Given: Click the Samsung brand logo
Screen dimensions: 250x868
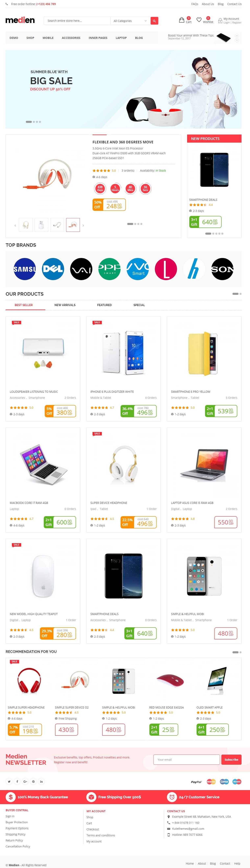Looking at the screenshot, I should [25, 269].
